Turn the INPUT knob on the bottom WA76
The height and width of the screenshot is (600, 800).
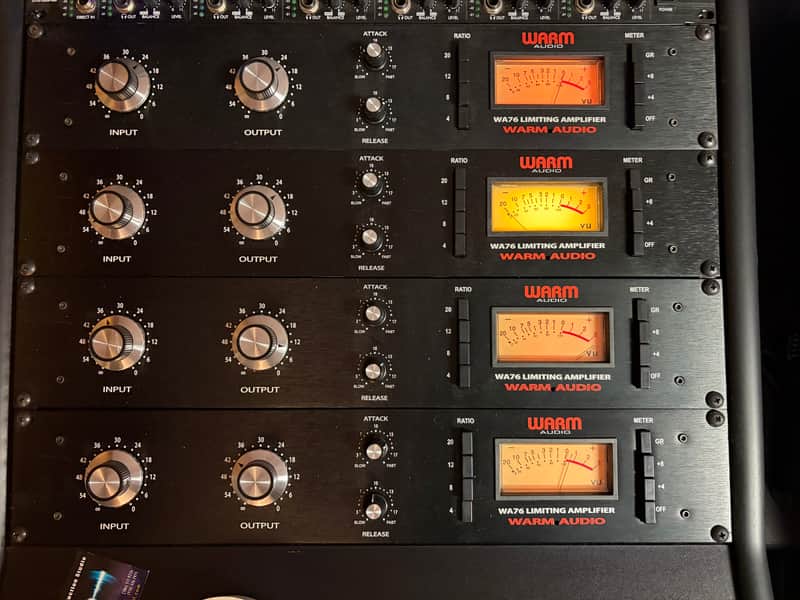[x=113, y=478]
